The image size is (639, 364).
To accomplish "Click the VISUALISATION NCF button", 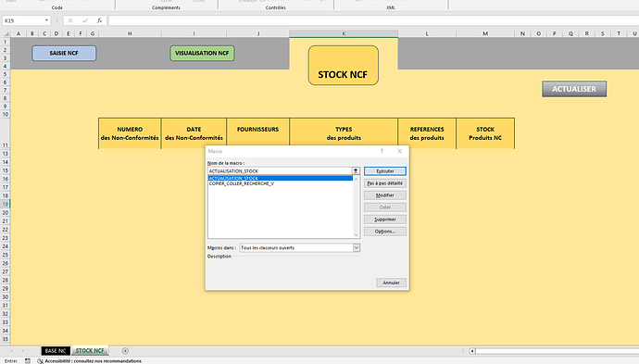I will [x=202, y=53].
